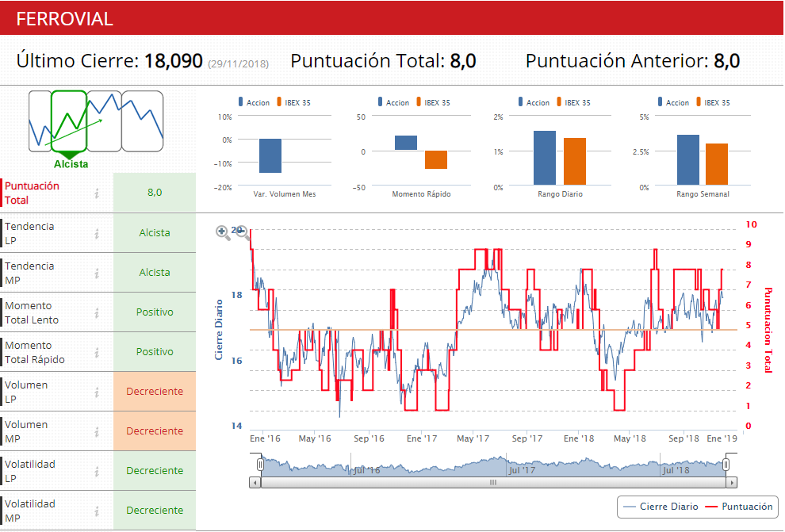Open info for Momento Total Lento

coord(97,313)
